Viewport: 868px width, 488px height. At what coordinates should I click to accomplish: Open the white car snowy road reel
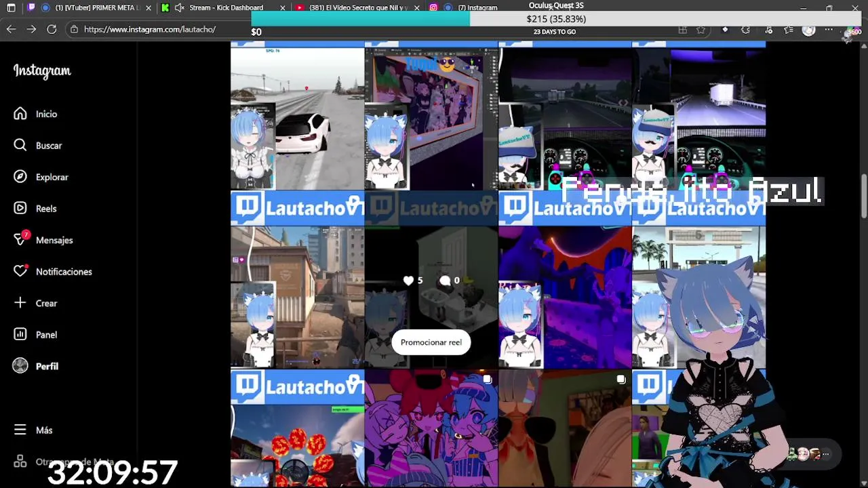297,119
